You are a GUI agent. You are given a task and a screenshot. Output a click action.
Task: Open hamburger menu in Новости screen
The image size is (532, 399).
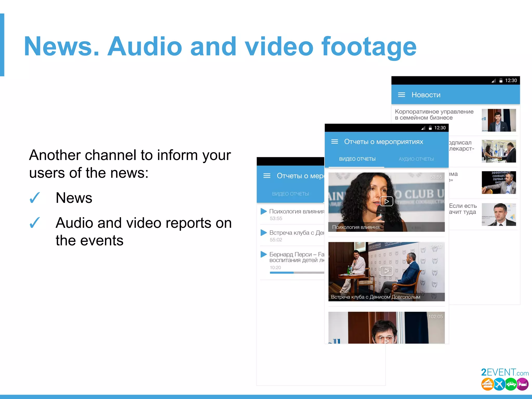(401, 95)
